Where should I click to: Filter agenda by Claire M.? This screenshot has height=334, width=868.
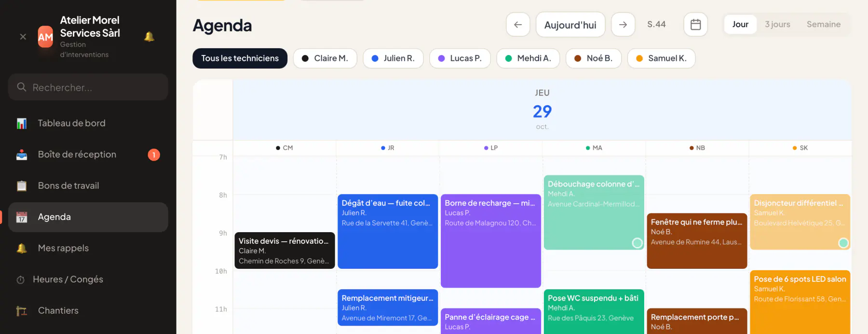coord(325,58)
